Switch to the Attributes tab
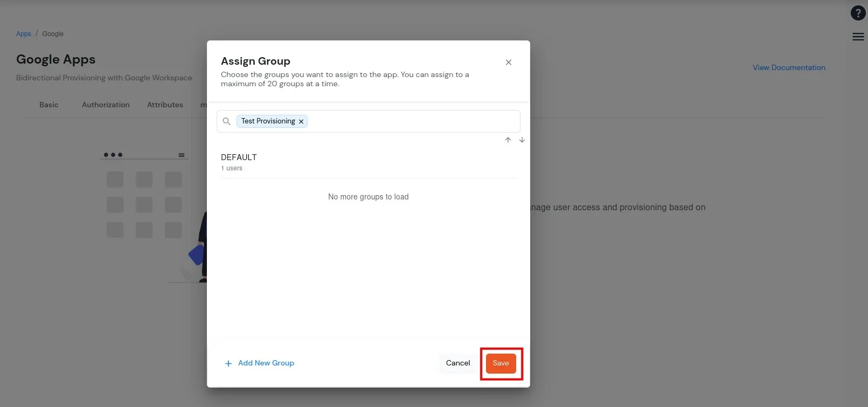Viewport: 868px width, 407px height. 165,105
